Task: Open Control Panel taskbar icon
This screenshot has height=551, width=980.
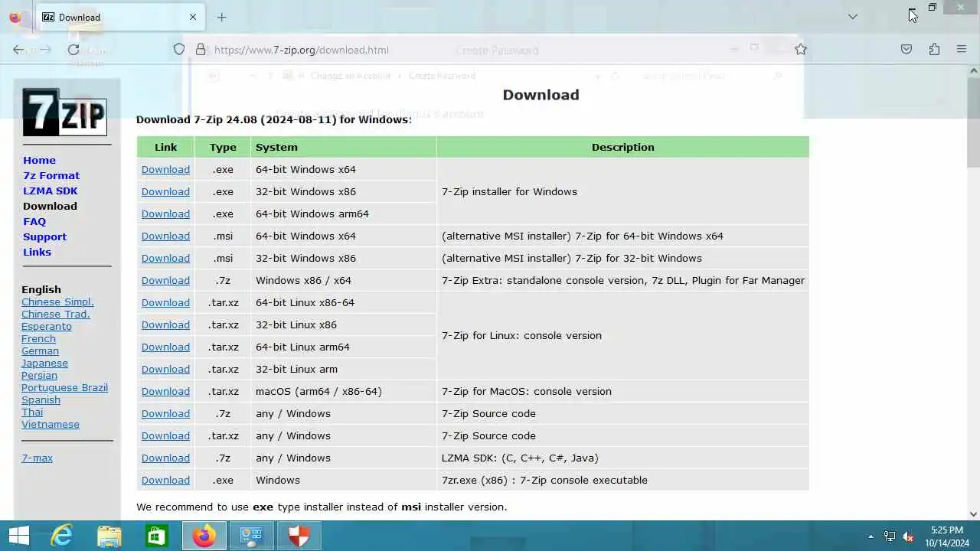Action: pyautogui.click(x=251, y=536)
